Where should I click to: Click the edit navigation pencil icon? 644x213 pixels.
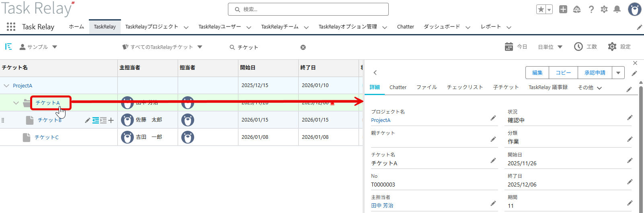tap(639, 27)
